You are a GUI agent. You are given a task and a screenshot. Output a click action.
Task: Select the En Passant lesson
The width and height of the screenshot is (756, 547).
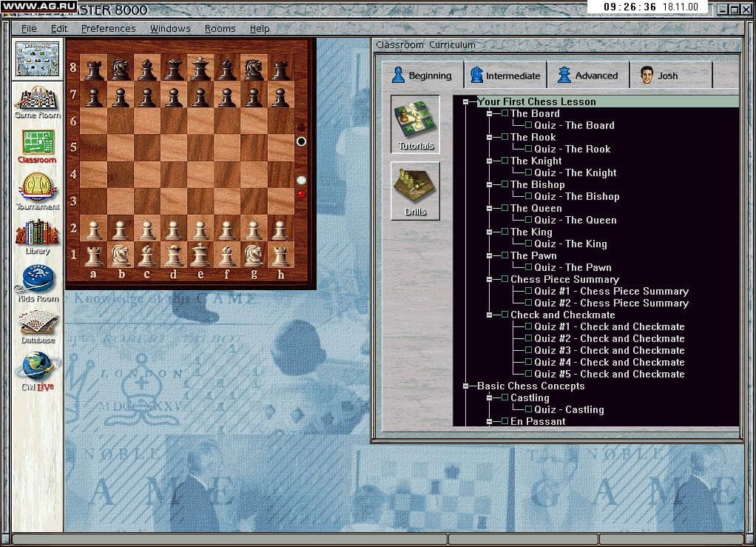click(538, 421)
